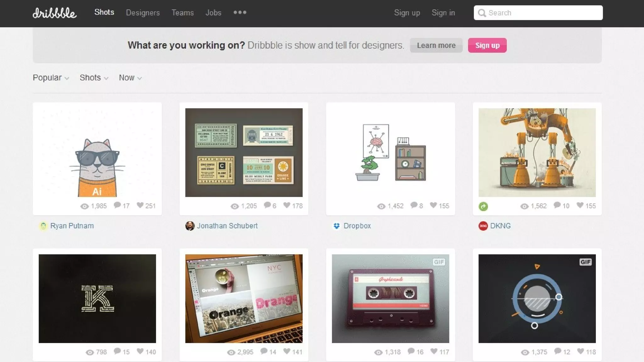
Task: Like the cassette tape shot
Action: (x=434, y=351)
